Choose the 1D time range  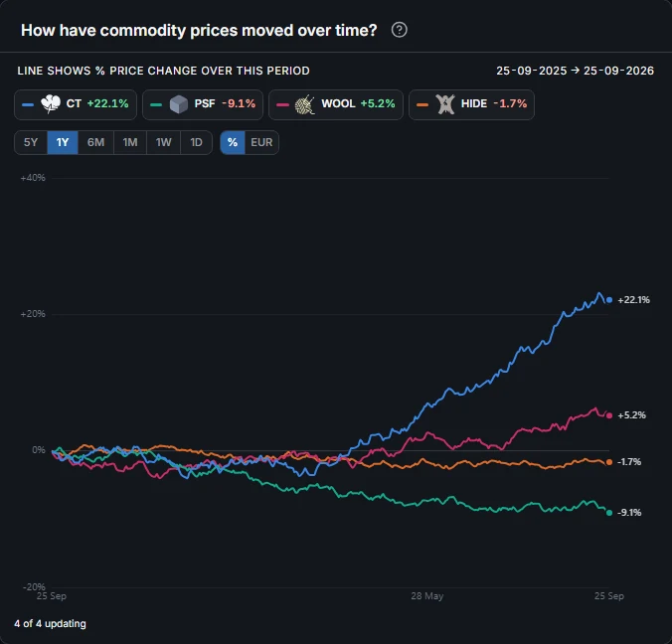click(196, 142)
